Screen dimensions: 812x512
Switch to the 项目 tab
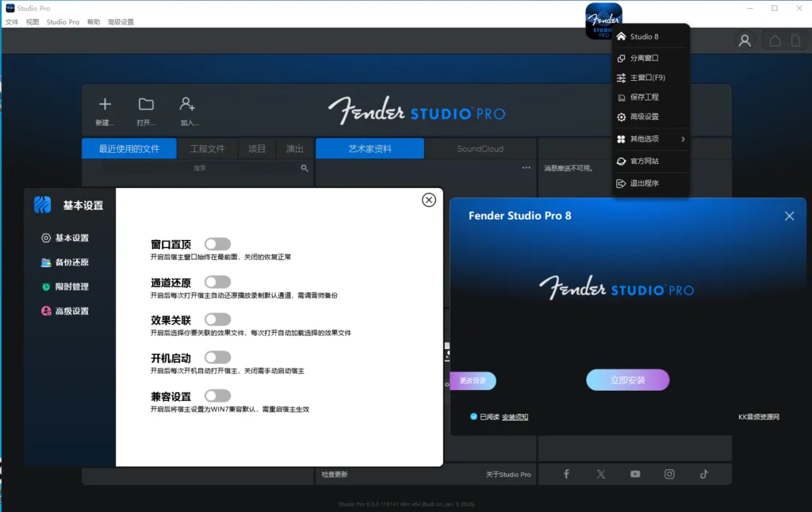(x=257, y=148)
